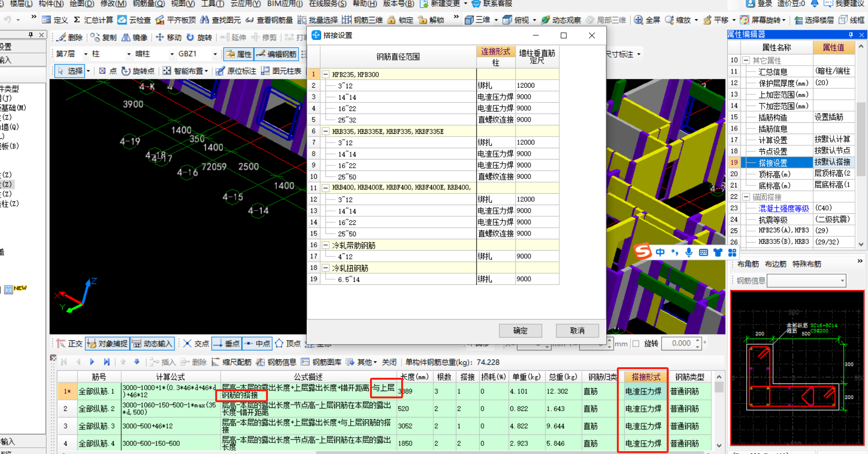This screenshot has width=868, height=454.
Task: Open 钢筋信息 combo box
Action: pos(807,280)
